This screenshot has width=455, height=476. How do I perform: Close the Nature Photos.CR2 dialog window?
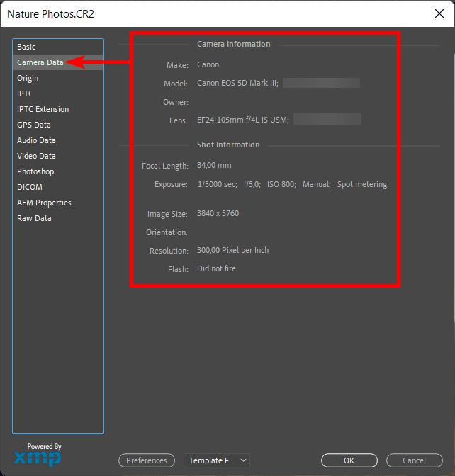[x=438, y=13]
